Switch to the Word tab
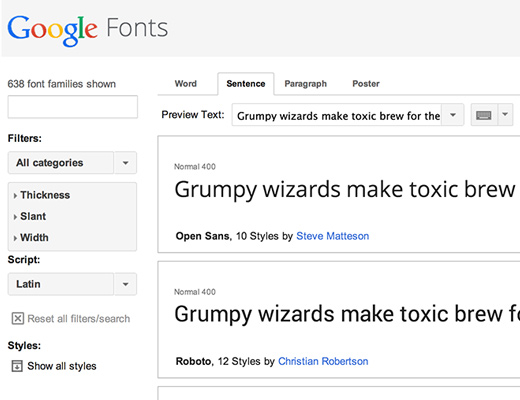Screen dimensions: 520x400 pos(186,84)
